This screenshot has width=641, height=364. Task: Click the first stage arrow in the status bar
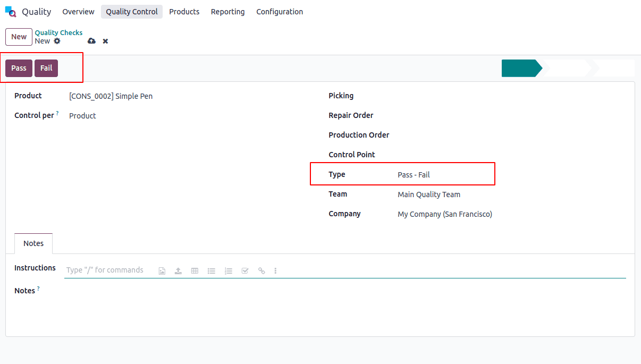point(521,68)
